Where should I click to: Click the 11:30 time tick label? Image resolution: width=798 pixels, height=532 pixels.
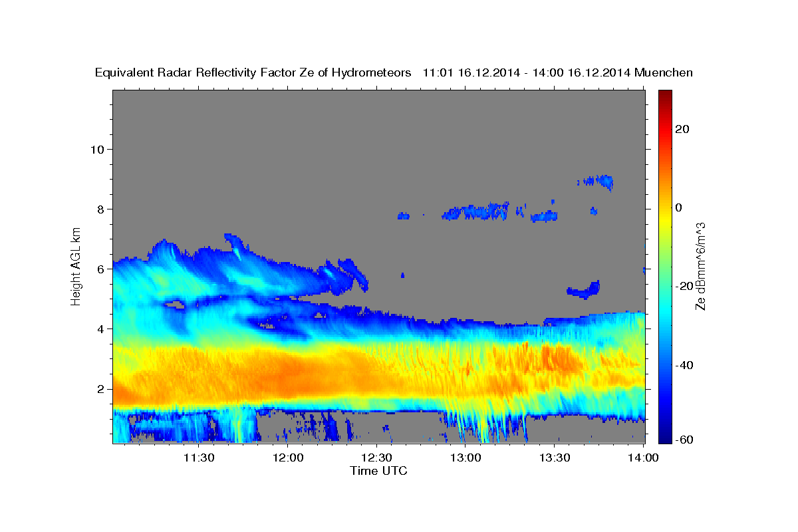[x=199, y=458]
